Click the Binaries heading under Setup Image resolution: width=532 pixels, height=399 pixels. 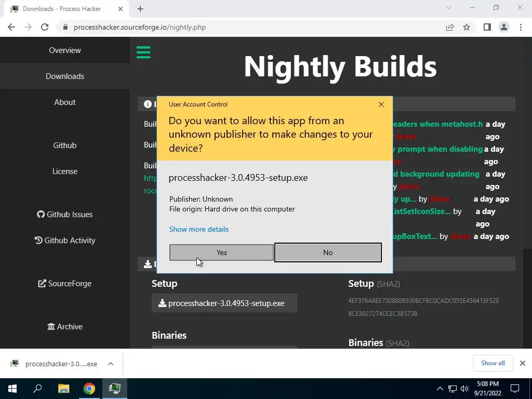169,335
